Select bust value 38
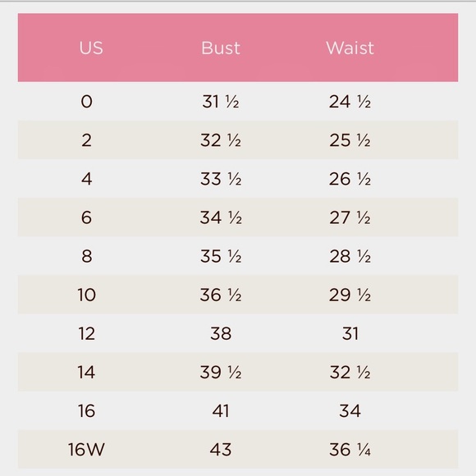 click(x=221, y=333)
